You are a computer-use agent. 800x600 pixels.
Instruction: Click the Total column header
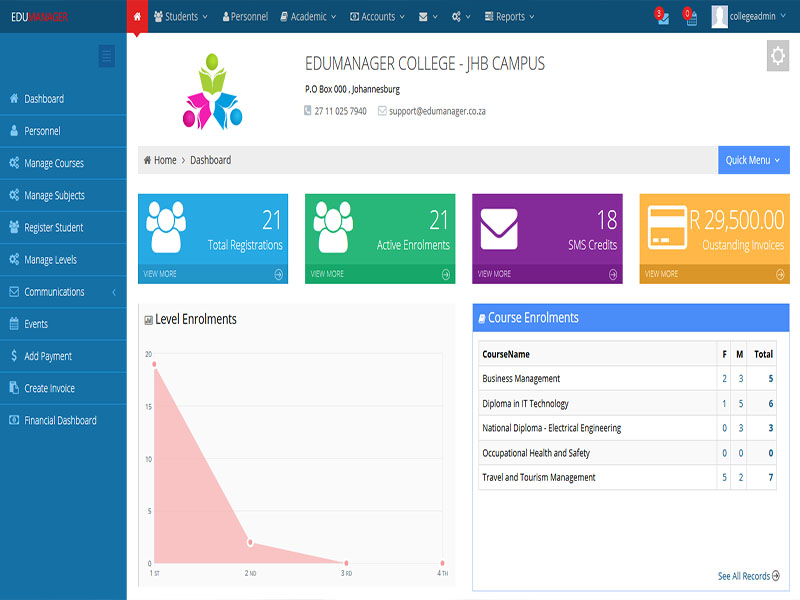coord(763,354)
